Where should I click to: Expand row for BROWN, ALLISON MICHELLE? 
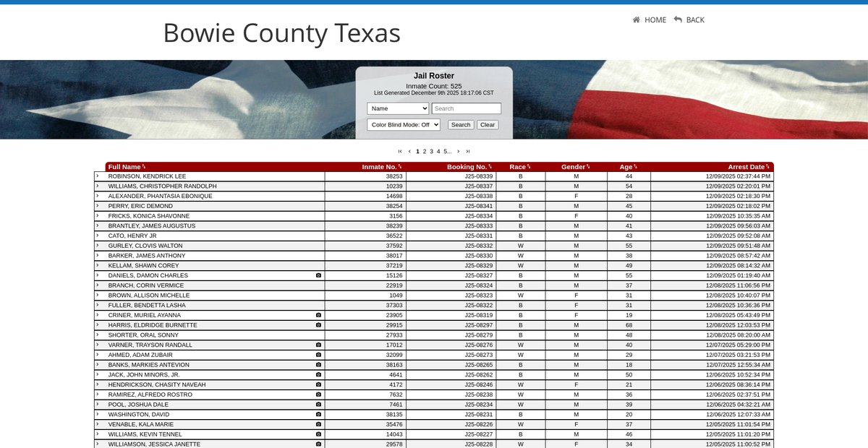click(98, 296)
